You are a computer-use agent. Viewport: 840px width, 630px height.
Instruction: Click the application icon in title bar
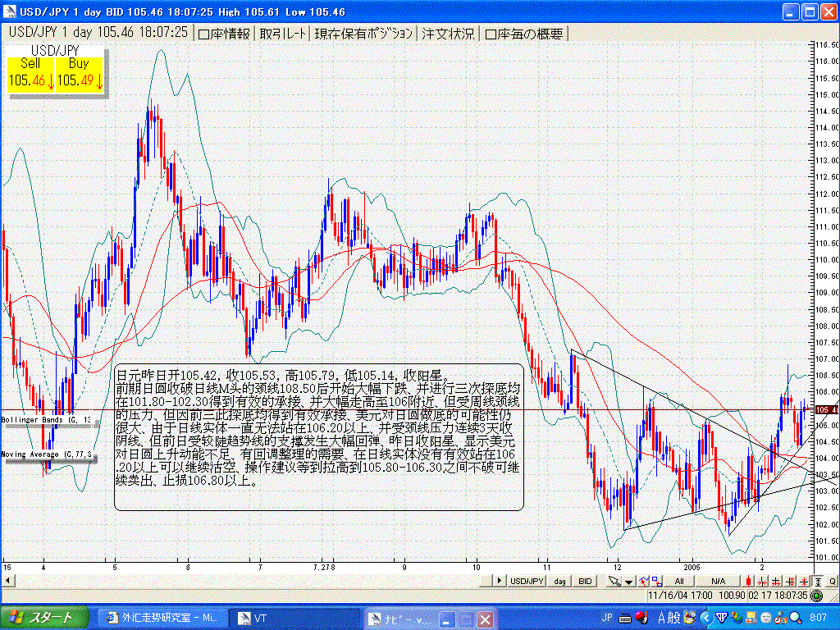pos(10,11)
